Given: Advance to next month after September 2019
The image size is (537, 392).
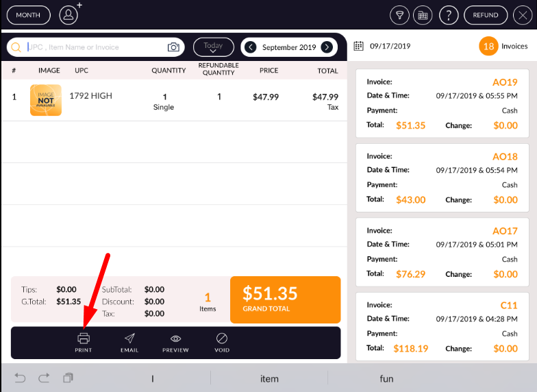Looking at the screenshot, I should pyautogui.click(x=327, y=47).
